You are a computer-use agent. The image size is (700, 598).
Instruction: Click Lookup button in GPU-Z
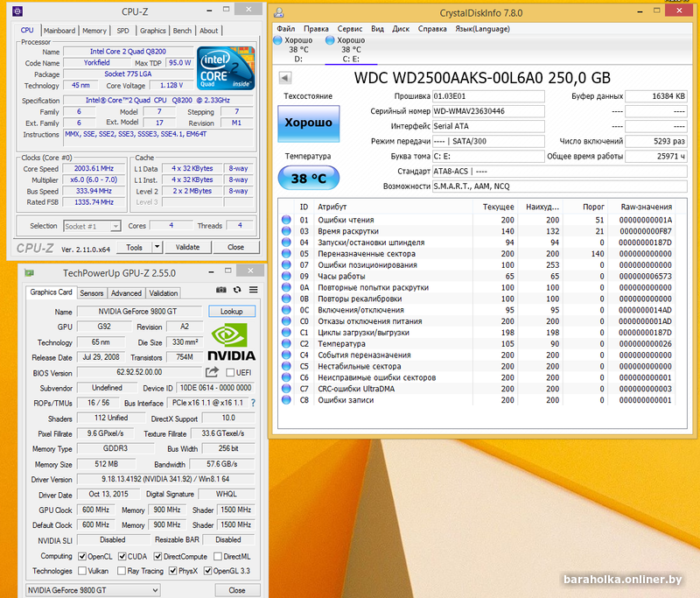pyautogui.click(x=232, y=312)
